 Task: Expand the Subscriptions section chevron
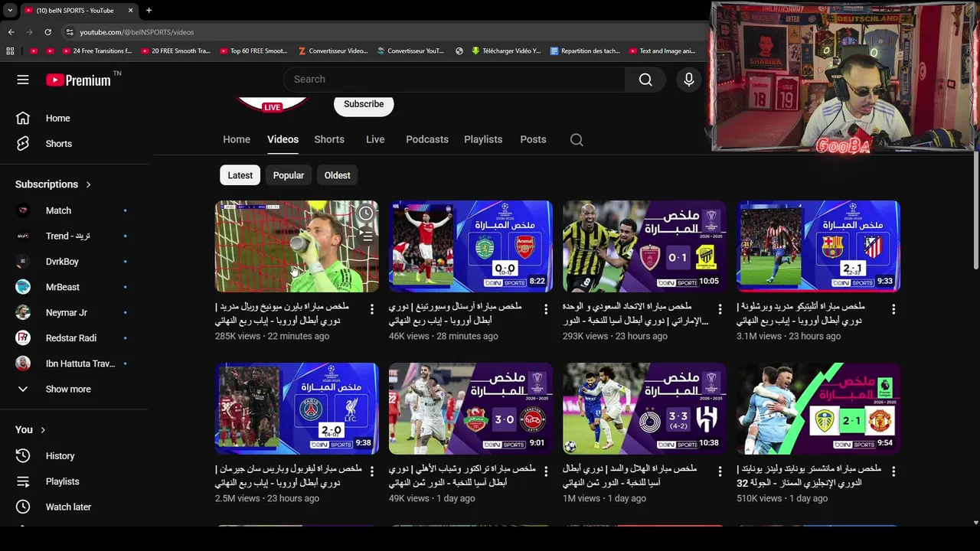88,184
